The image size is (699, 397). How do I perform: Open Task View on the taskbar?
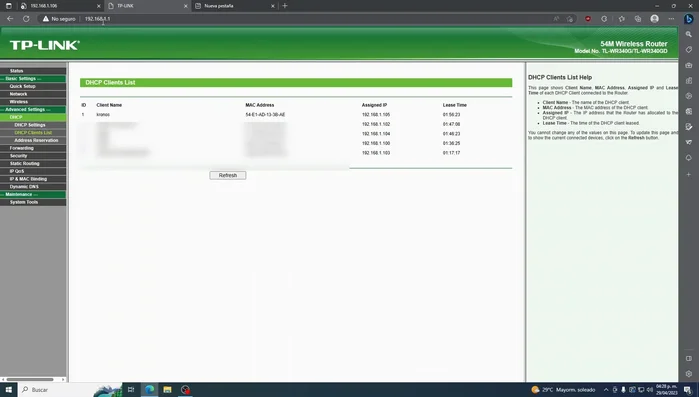(x=131, y=390)
